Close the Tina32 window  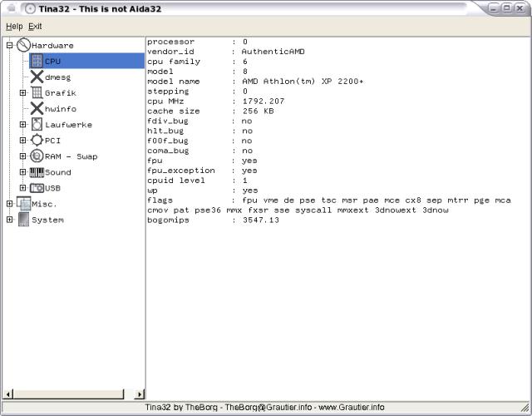(520, 8)
